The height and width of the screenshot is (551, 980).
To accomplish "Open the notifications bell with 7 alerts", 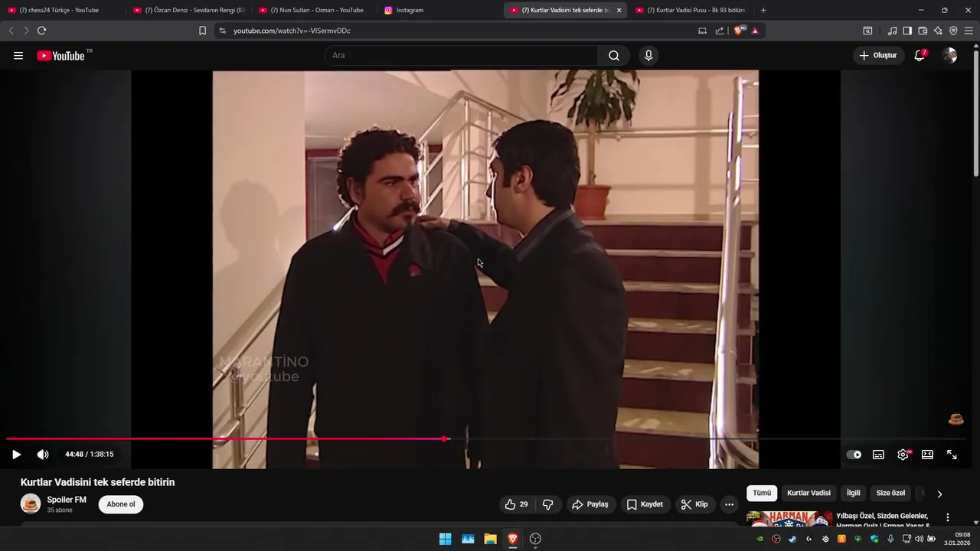I will (x=920, y=55).
